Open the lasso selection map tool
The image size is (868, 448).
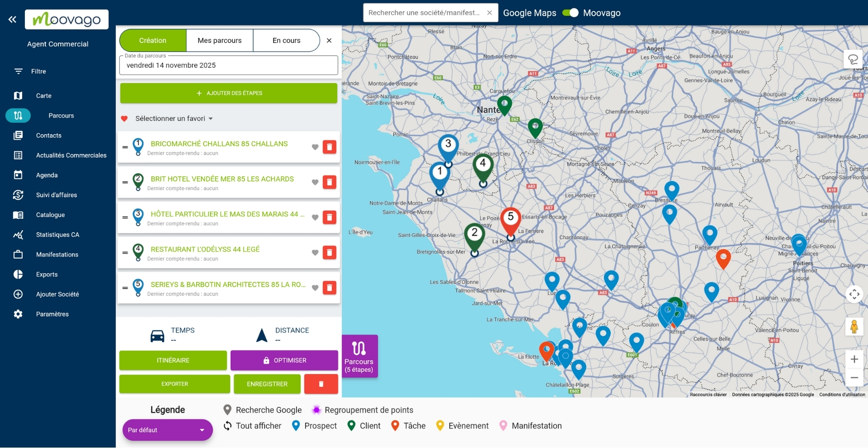(853, 60)
